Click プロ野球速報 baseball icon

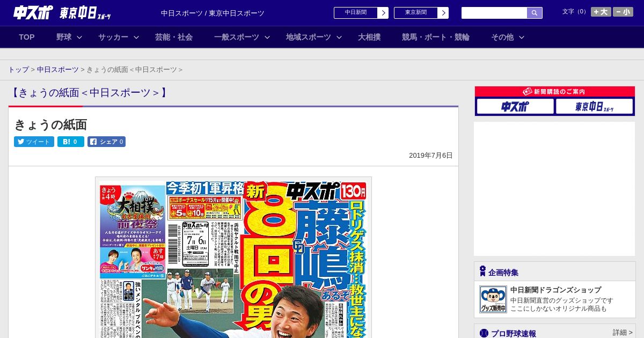[484, 333]
